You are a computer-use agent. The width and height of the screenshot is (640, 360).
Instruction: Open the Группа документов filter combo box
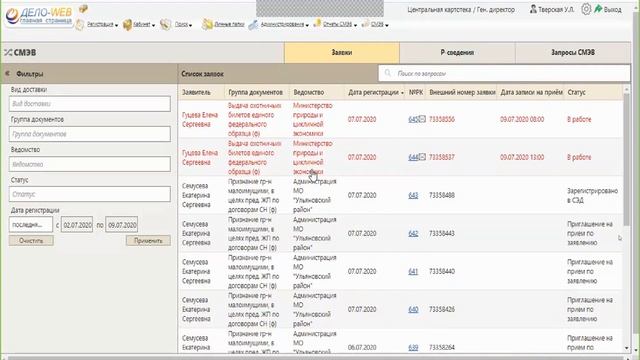coord(90,134)
